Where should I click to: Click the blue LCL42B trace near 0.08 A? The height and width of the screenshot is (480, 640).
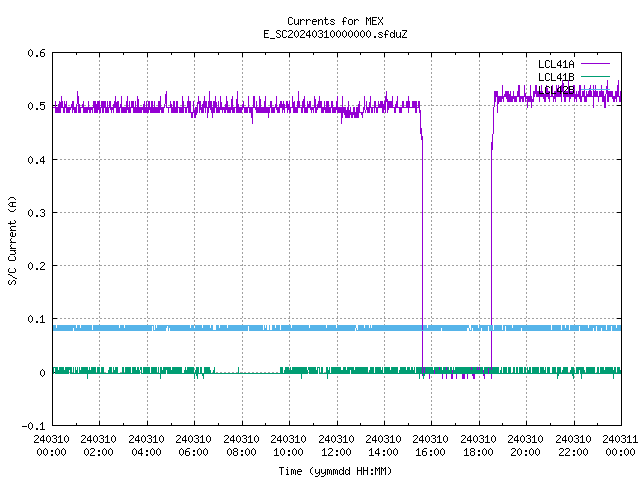point(337,328)
